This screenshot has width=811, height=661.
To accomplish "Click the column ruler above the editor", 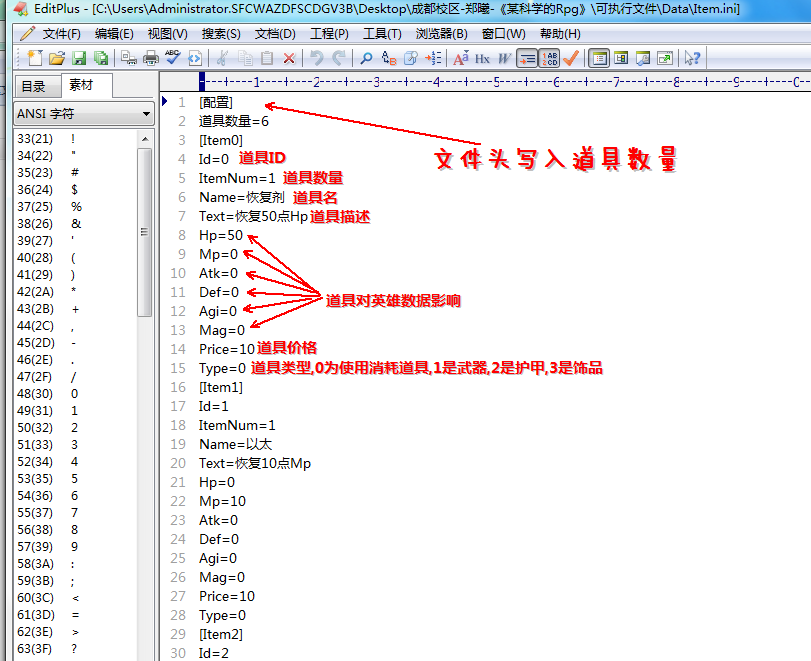I will (x=485, y=82).
